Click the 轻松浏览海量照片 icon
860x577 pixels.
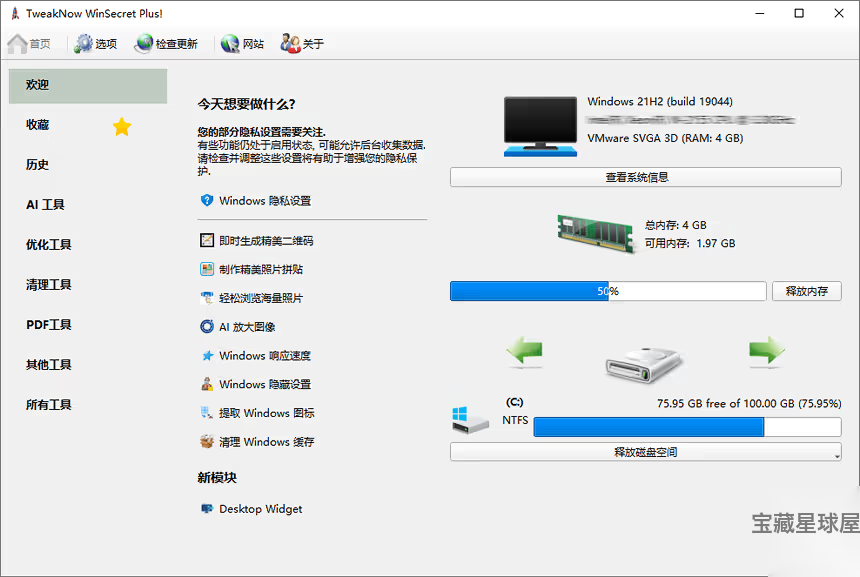point(207,298)
